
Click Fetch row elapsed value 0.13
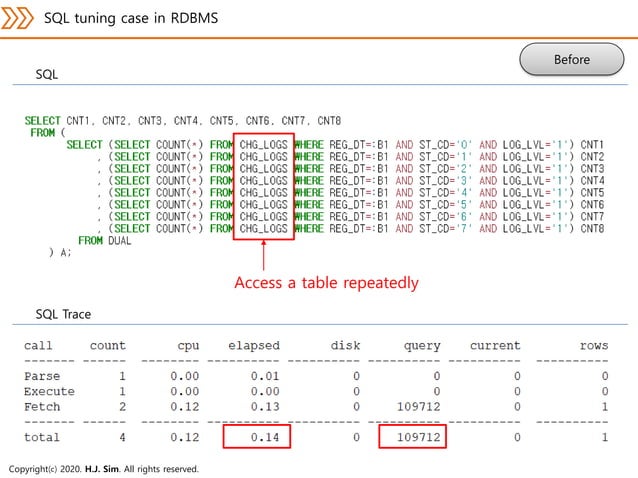pyautogui.click(x=265, y=407)
